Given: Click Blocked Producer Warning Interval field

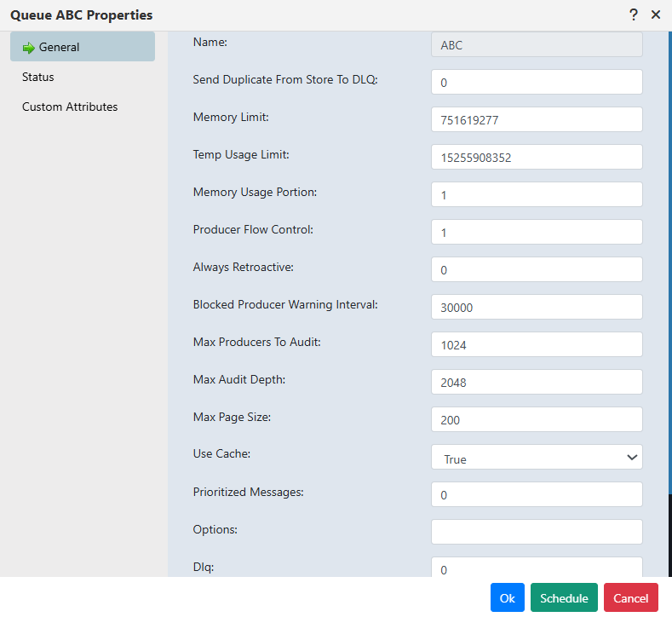Looking at the screenshot, I should 537,307.
